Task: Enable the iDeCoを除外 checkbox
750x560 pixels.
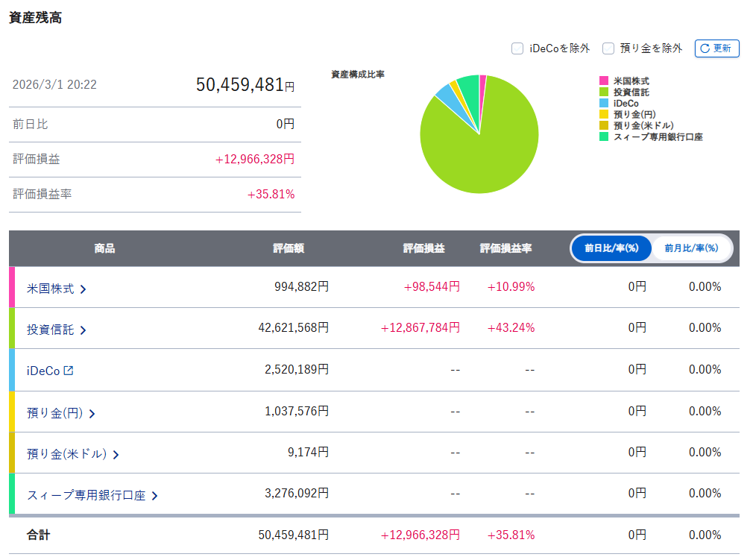Action: pos(517,48)
